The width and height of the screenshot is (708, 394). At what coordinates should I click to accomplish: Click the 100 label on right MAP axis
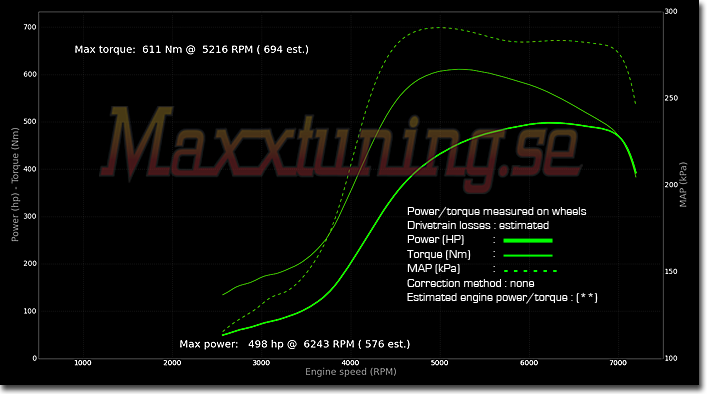(671, 358)
